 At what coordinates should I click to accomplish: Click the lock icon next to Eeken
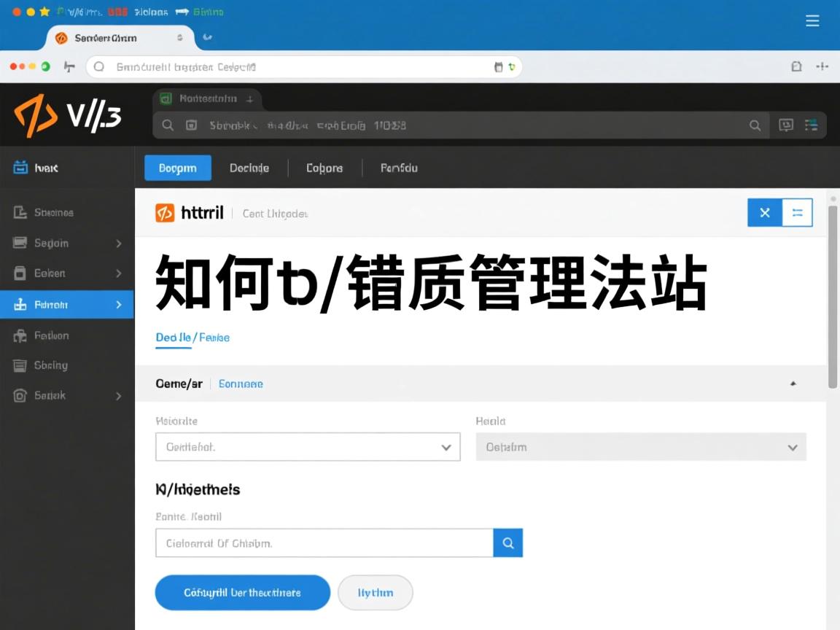(x=20, y=273)
